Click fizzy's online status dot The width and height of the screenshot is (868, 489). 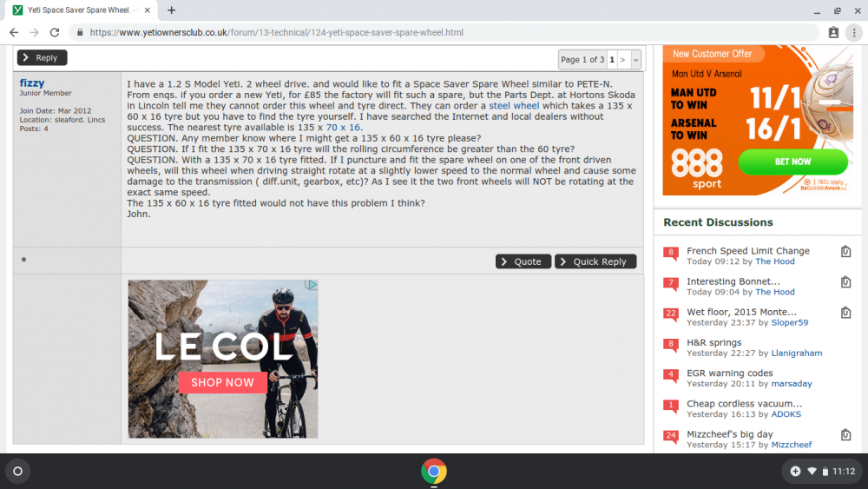[23, 259]
